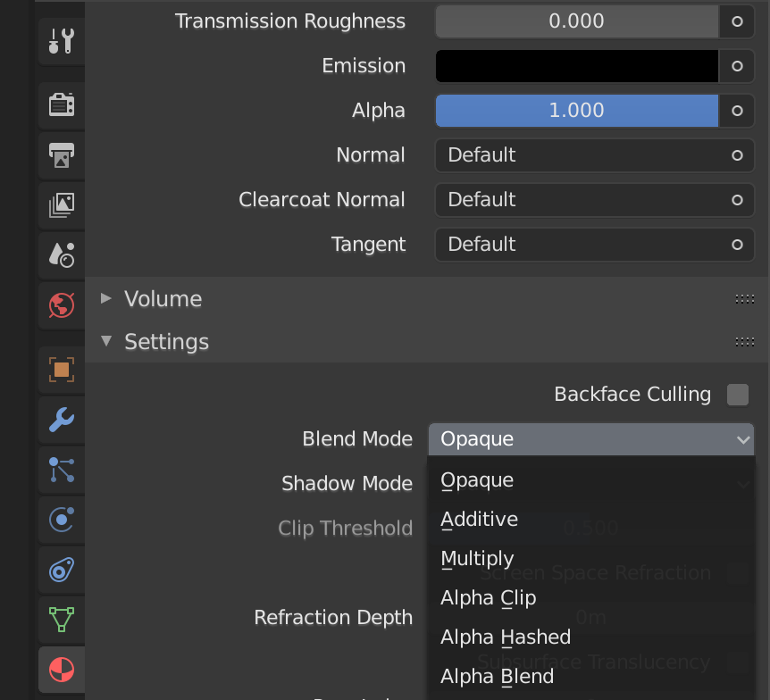Choose Alpha Blend from the blend list
Screen dimensions: 770x700
click(x=497, y=677)
